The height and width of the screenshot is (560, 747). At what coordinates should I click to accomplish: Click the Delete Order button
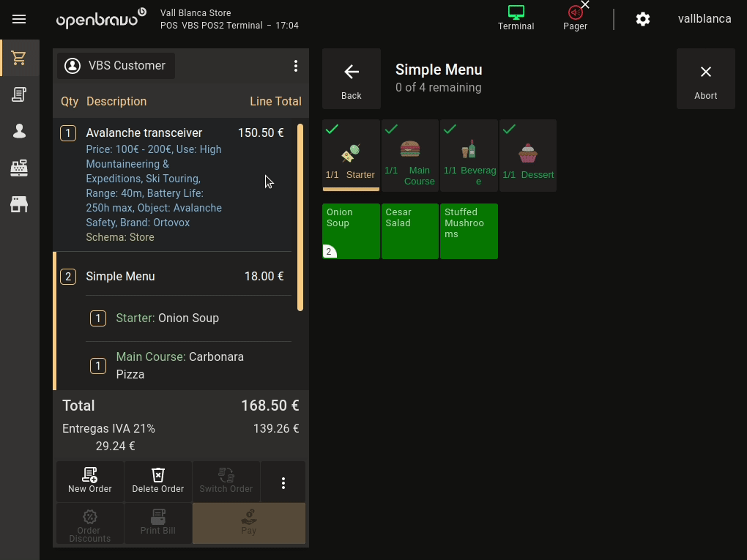[x=158, y=481]
